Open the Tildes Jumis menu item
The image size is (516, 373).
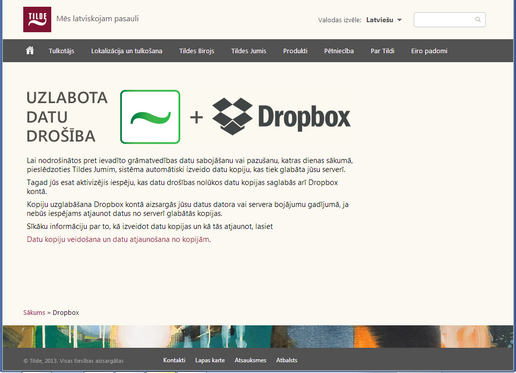pyautogui.click(x=249, y=51)
